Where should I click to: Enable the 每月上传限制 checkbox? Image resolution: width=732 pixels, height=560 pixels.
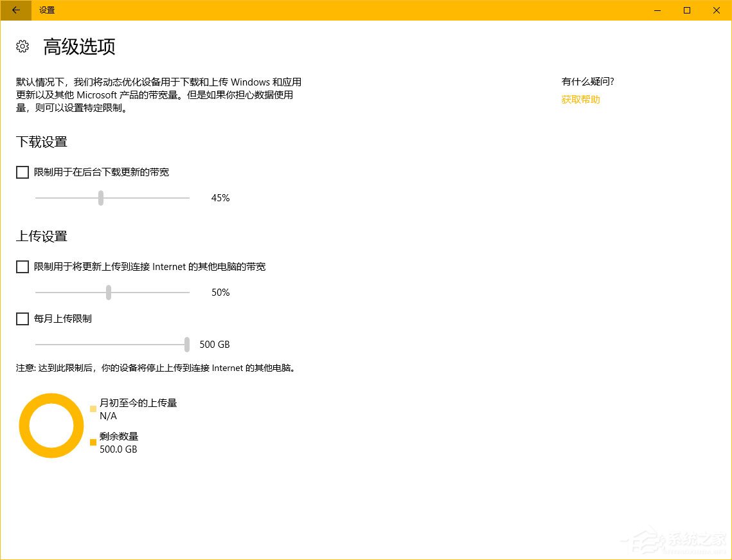coord(22,319)
